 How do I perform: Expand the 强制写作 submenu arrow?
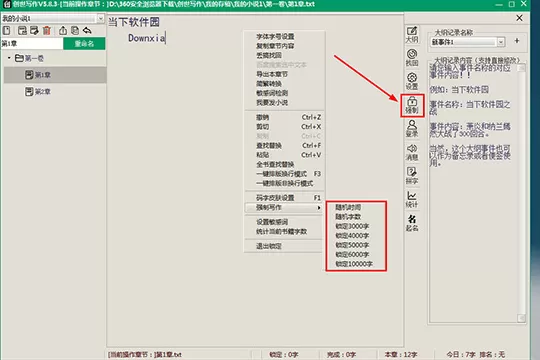pos(319,207)
